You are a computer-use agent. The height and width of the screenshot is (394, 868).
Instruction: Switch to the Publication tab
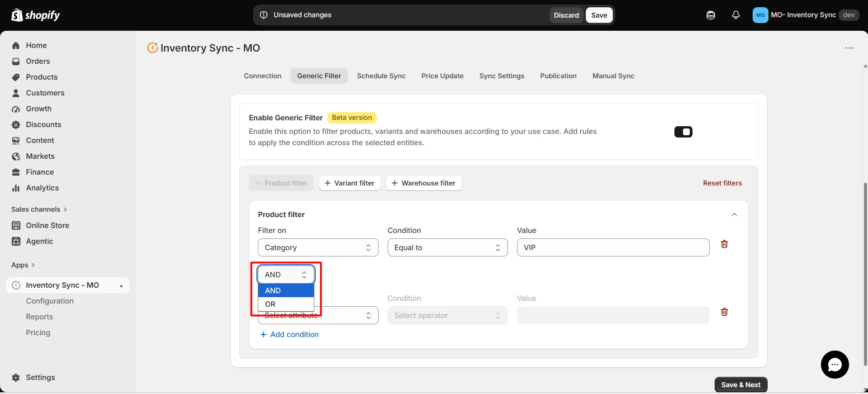tap(558, 76)
